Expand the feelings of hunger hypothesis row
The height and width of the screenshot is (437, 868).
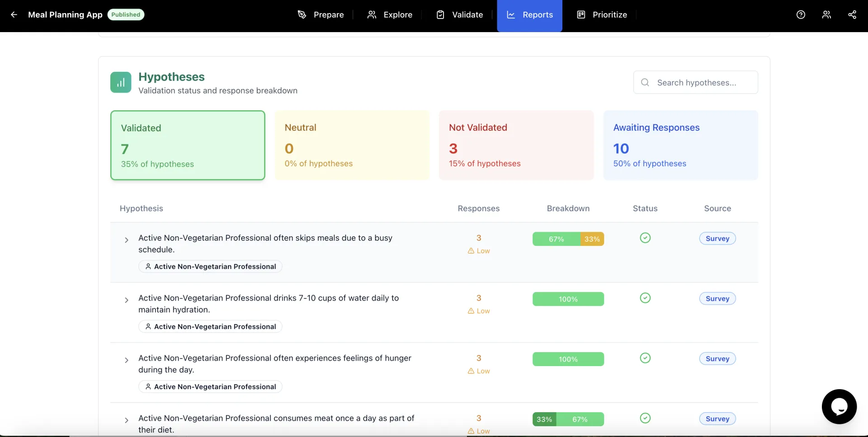(x=127, y=360)
